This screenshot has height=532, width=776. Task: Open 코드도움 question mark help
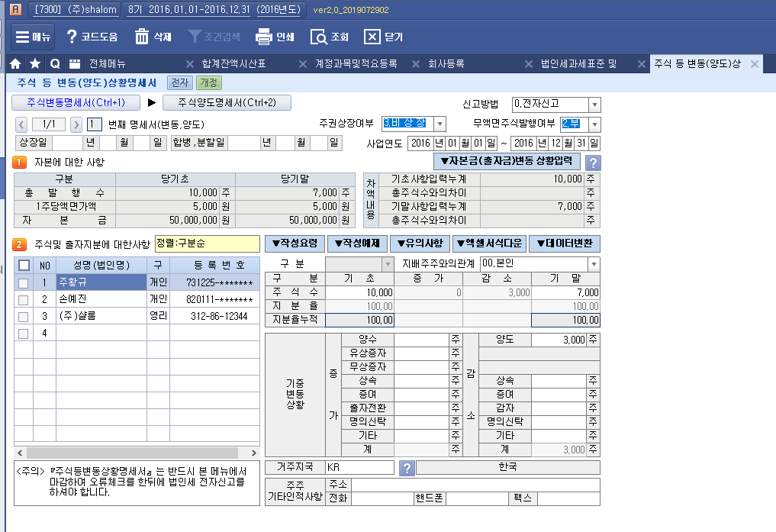pos(72,37)
